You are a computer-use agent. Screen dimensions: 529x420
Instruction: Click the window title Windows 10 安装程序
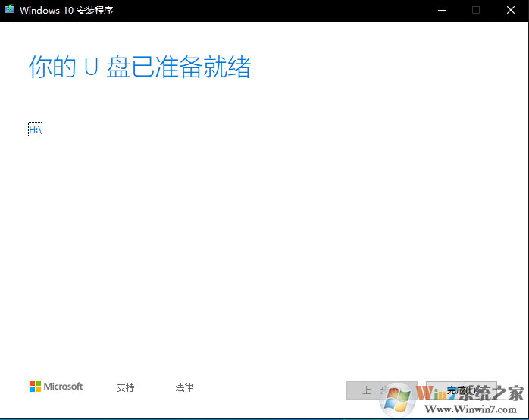click(x=67, y=11)
